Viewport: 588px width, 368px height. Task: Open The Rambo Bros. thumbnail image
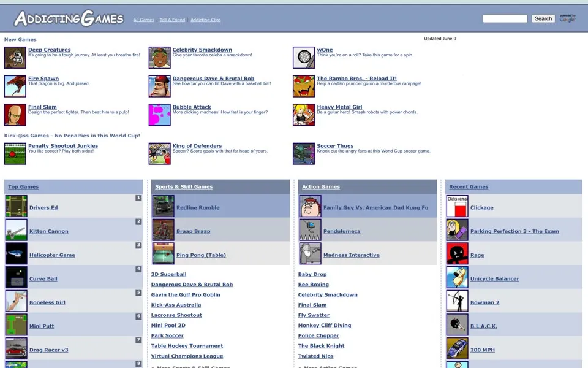[x=304, y=86]
